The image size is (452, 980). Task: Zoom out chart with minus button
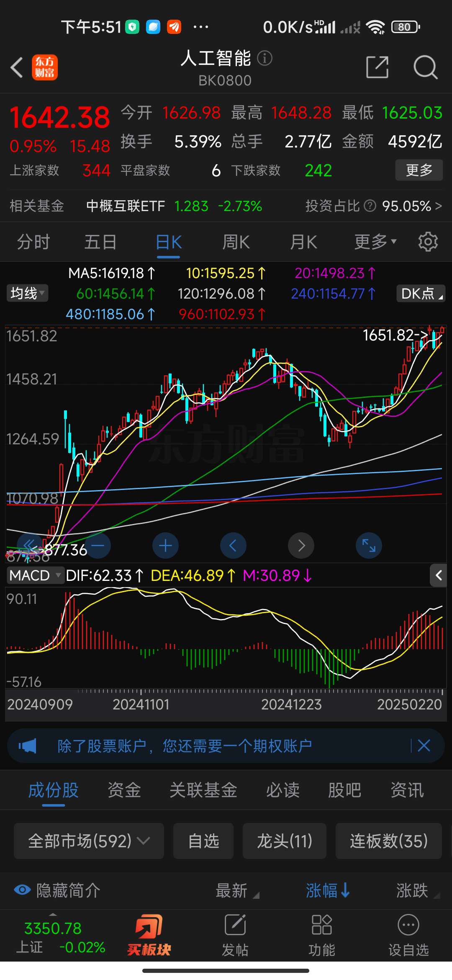coord(98,545)
